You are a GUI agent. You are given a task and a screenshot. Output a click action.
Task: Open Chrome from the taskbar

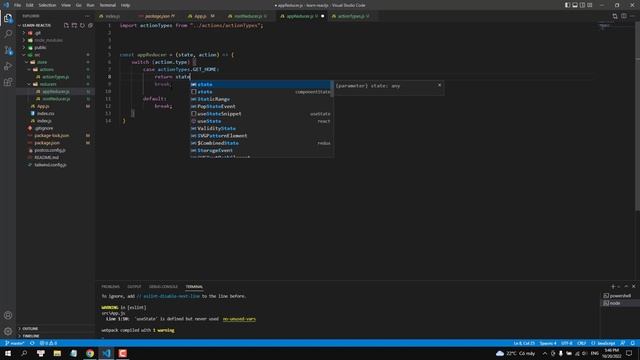[90, 353]
